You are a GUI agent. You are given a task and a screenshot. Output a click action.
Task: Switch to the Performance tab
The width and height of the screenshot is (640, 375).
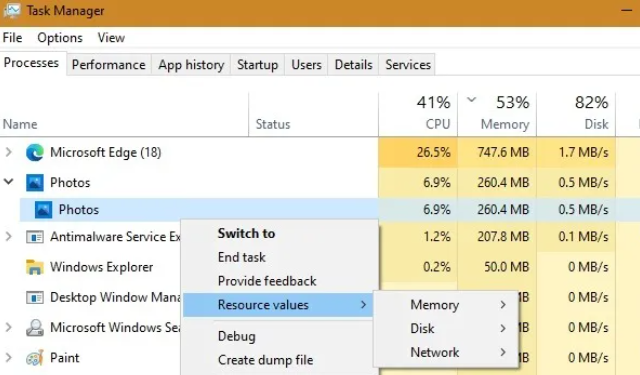109,64
